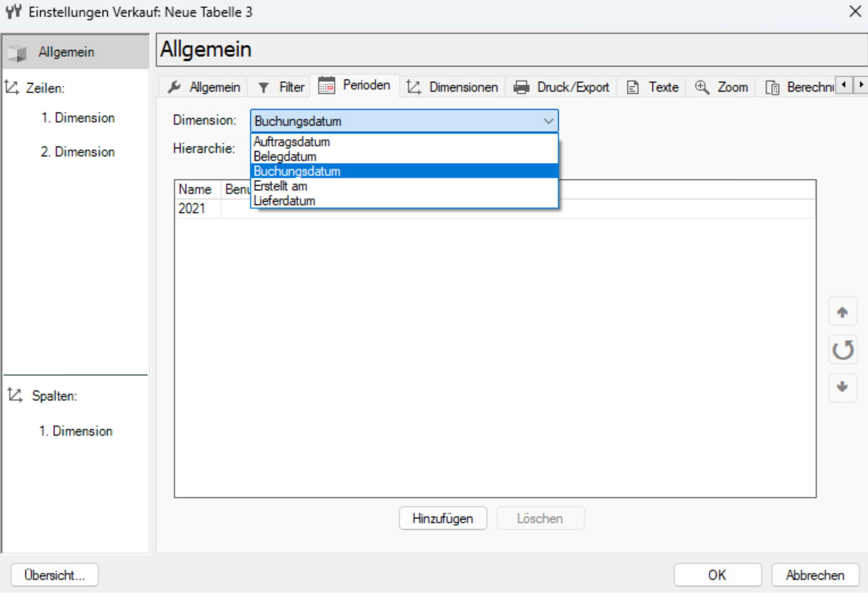The width and height of the screenshot is (868, 593).
Task: Collapse the Dimension dropdown arrow
Action: coord(548,121)
